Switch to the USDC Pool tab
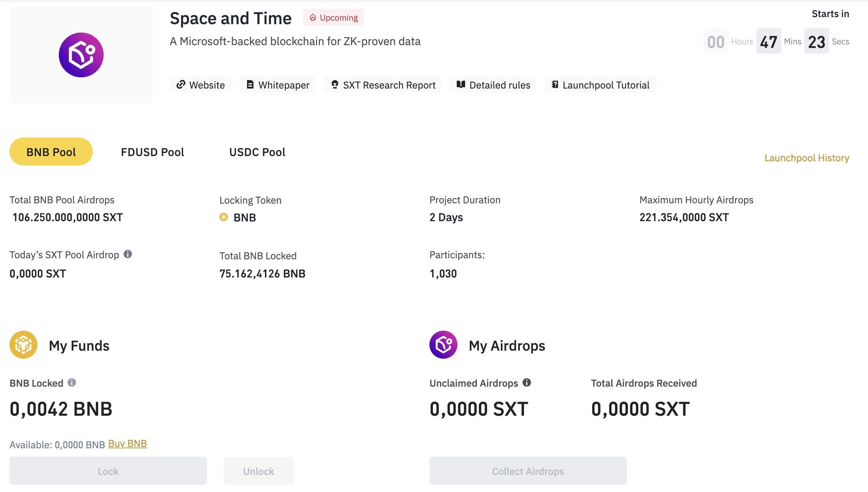868x492 pixels. (257, 152)
